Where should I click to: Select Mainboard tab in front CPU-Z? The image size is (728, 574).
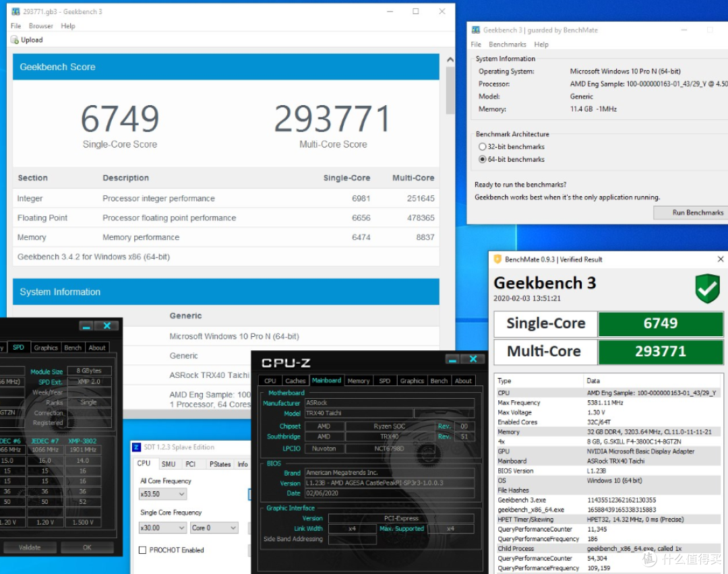click(x=327, y=381)
